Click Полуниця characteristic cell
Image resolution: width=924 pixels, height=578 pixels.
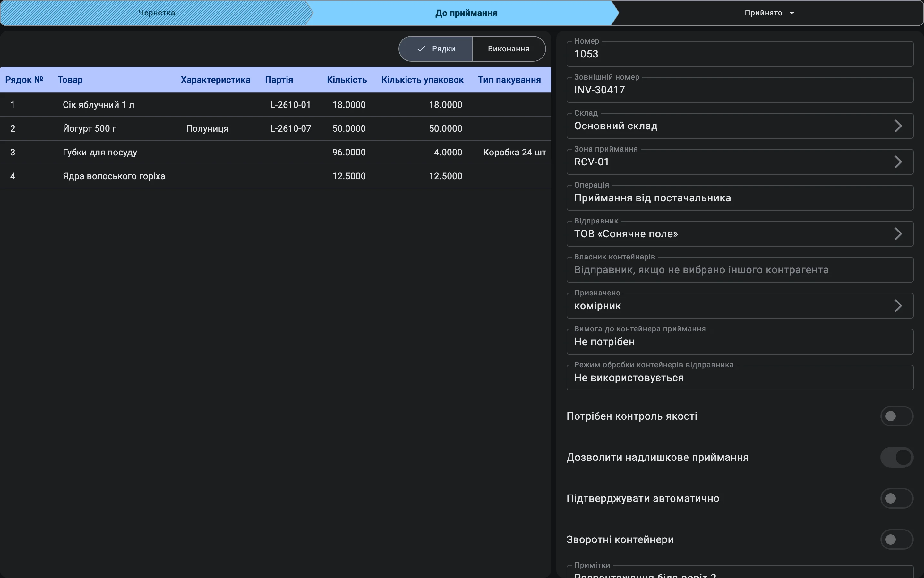coord(207,128)
